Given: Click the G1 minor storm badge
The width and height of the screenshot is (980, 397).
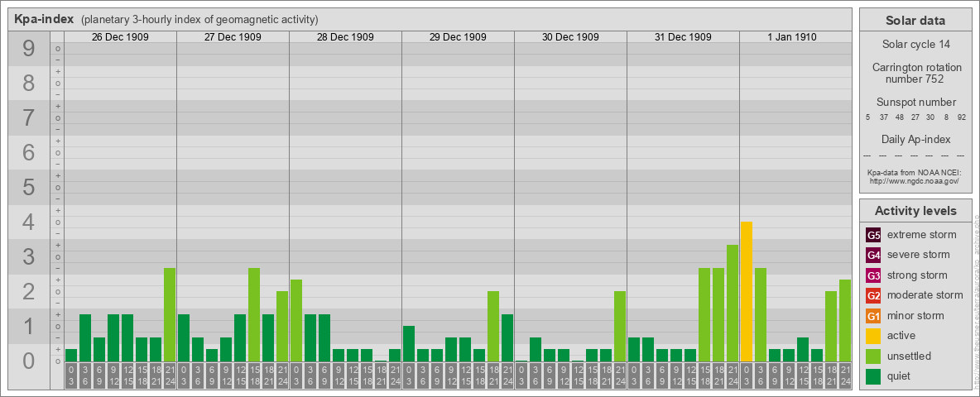Looking at the screenshot, I should point(873,316).
